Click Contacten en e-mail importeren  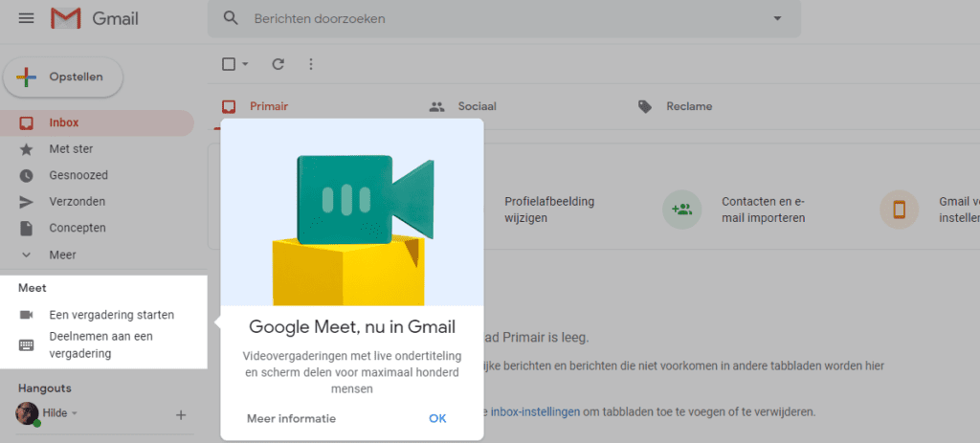763,210
